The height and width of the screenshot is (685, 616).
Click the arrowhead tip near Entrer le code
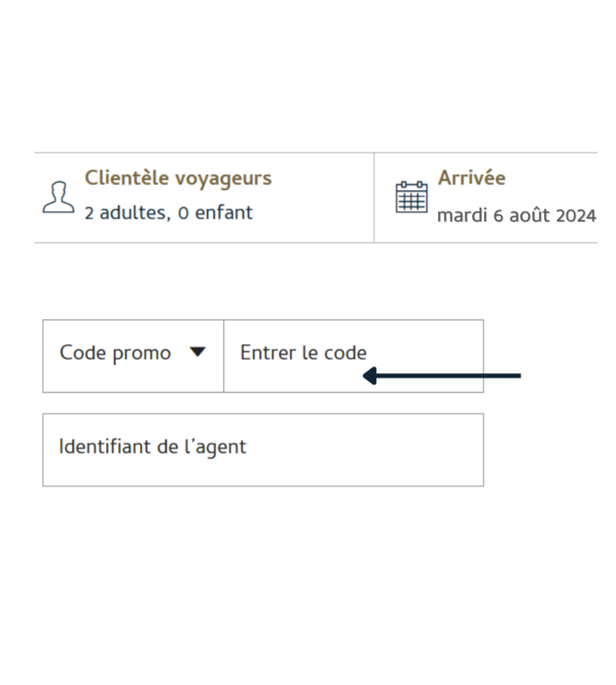(x=364, y=374)
